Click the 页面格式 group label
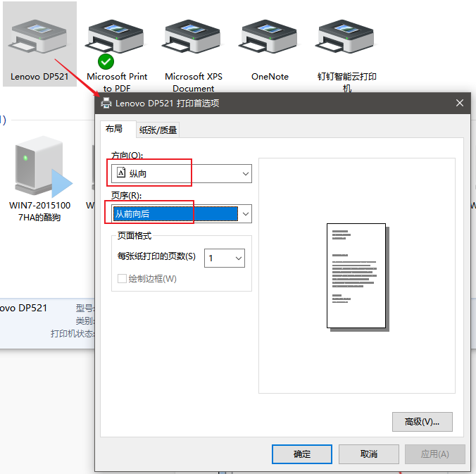Image resolution: width=476 pixels, height=474 pixels. 134,236
